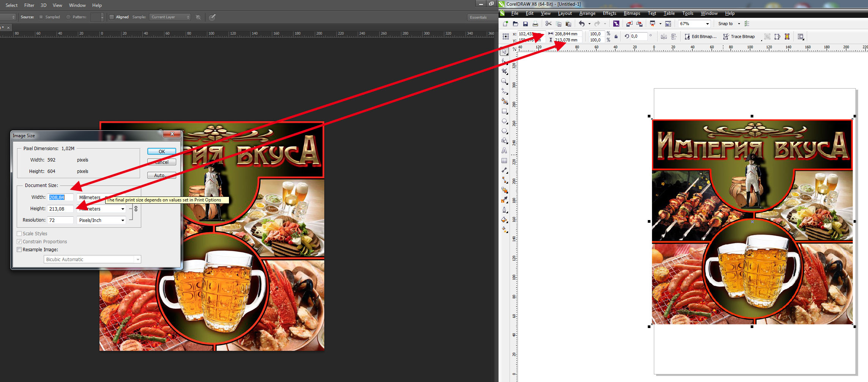
Task: Enable the Aligned checkbox in Photoshop options bar
Action: click(112, 17)
